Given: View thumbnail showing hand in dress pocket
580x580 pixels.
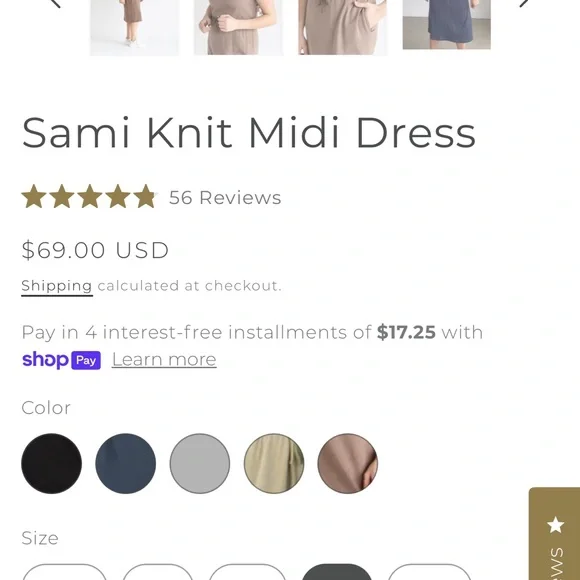Looking at the screenshot, I should [343, 27].
